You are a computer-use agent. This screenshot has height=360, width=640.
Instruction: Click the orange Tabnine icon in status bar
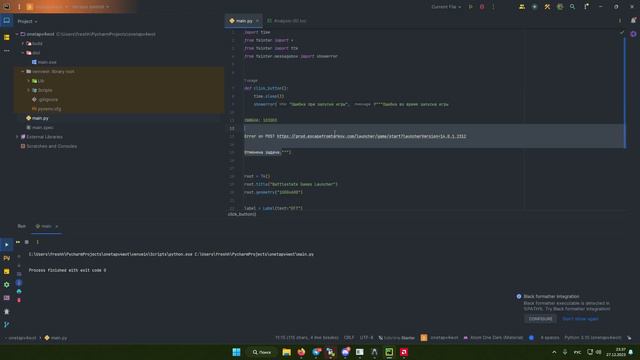424,338
